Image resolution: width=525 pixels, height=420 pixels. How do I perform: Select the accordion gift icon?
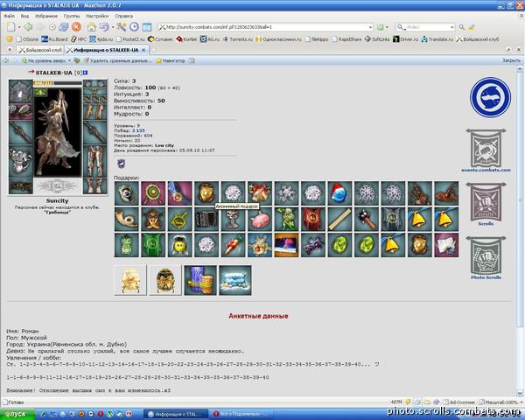(206, 219)
